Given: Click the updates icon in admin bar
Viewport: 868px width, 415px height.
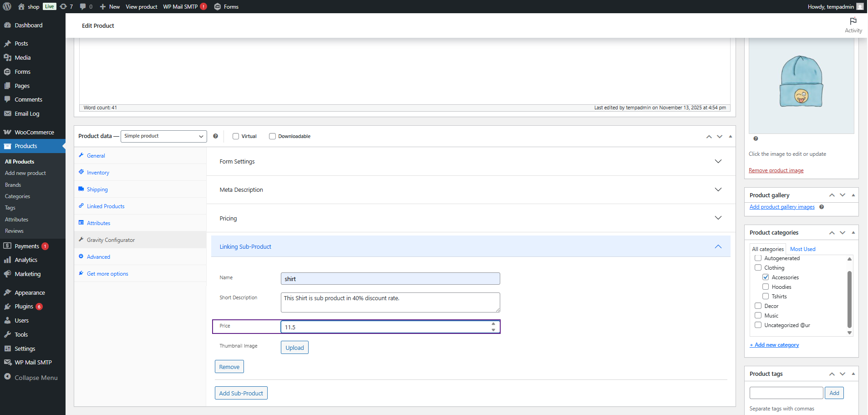Looking at the screenshot, I should pyautogui.click(x=64, y=6).
